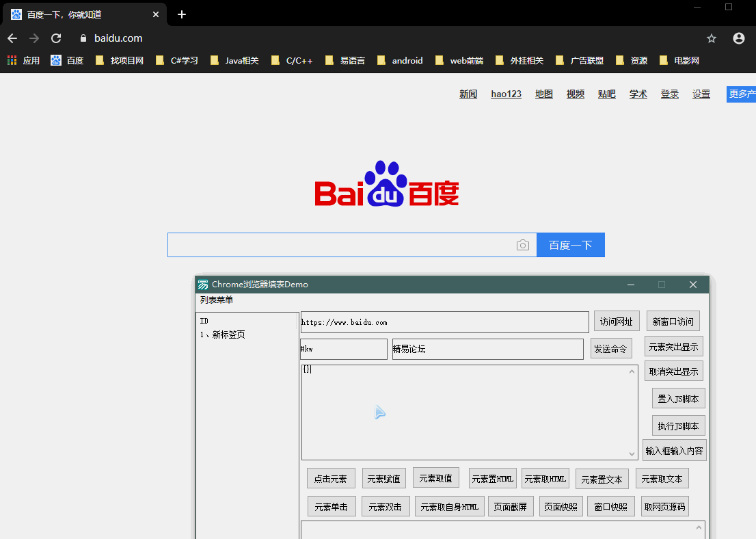Click the https://www.baidu.com URL field
This screenshot has height=539, width=756.
click(x=444, y=322)
